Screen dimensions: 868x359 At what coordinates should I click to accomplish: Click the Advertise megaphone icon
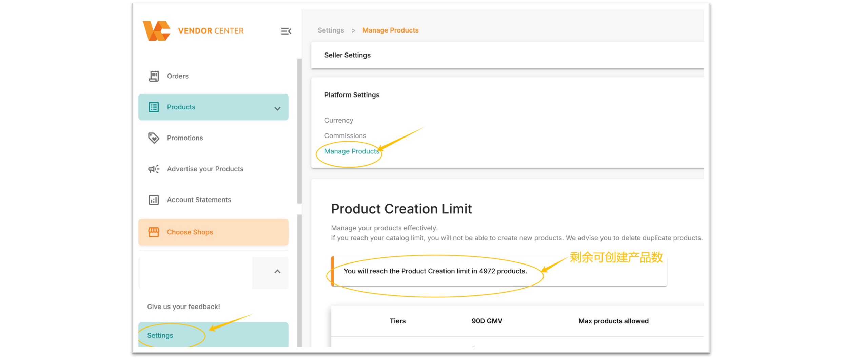(x=154, y=169)
